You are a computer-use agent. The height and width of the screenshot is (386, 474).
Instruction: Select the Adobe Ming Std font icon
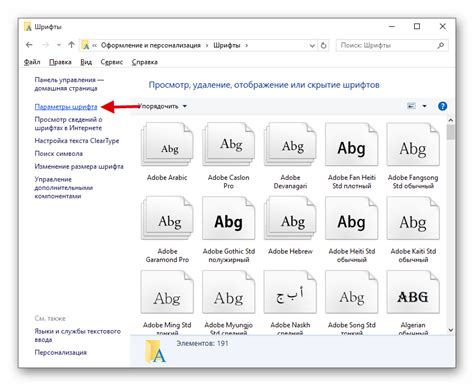167,292
